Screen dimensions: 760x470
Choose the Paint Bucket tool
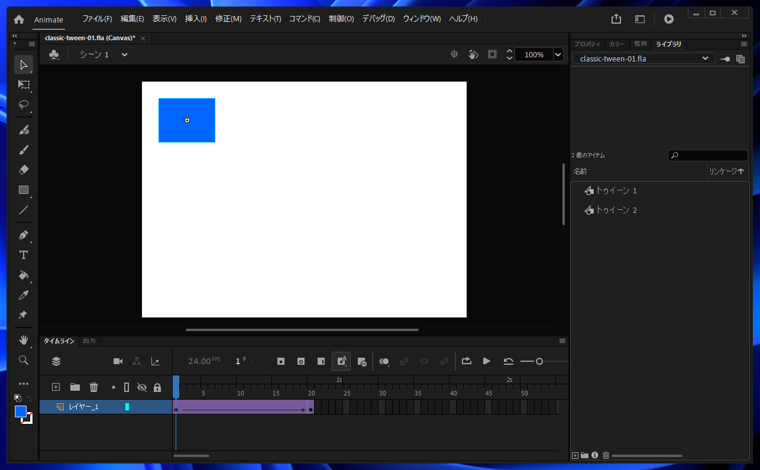[x=23, y=275]
